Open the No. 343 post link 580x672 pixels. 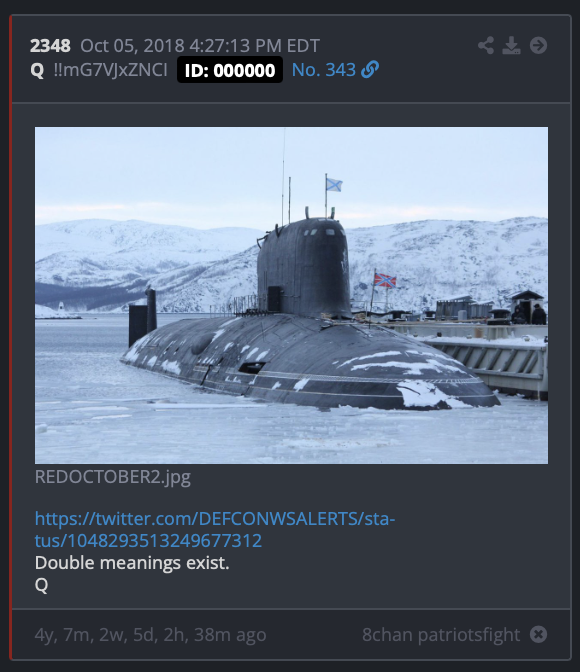pos(324,70)
